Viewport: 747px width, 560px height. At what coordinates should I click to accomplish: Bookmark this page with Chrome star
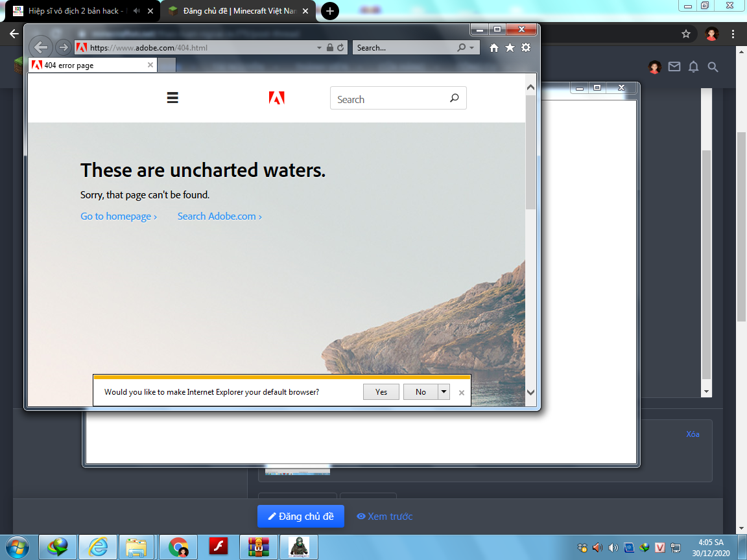[685, 34]
